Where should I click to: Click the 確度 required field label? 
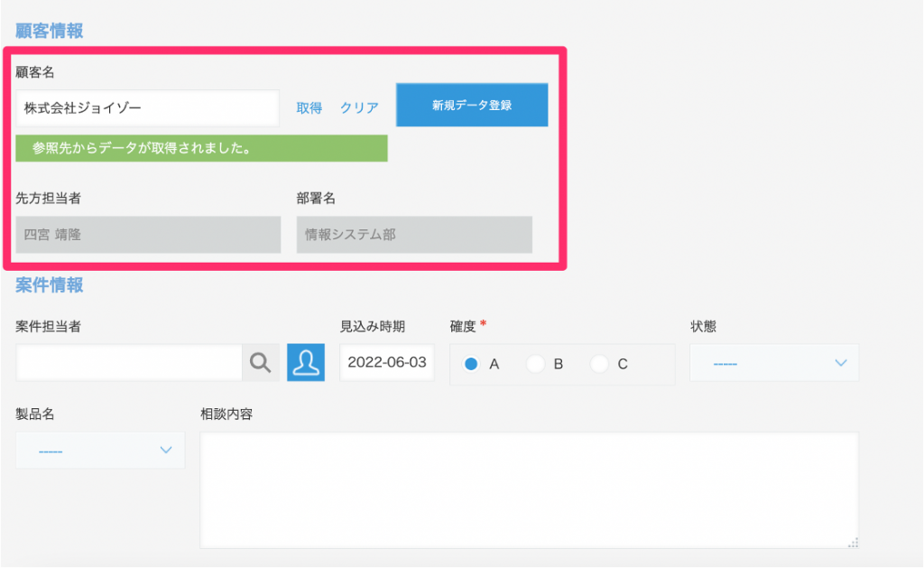click(x=468, y=326)
